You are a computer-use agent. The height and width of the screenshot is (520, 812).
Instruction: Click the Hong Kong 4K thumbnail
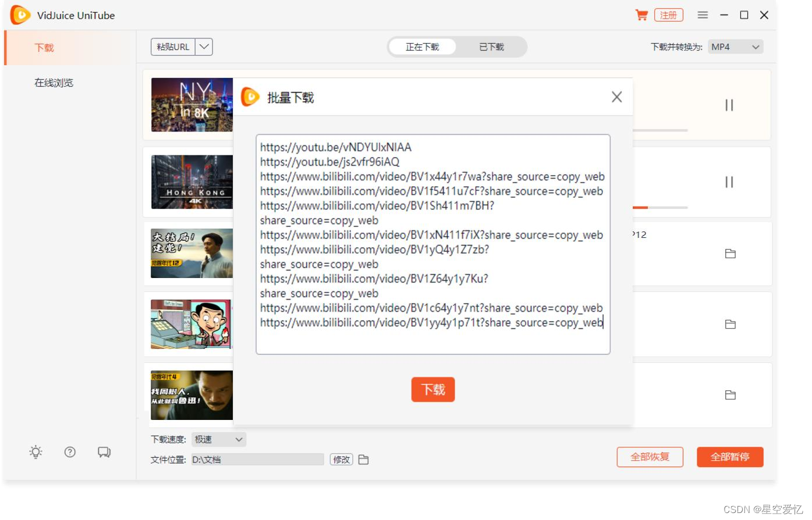tap(192, 182)
